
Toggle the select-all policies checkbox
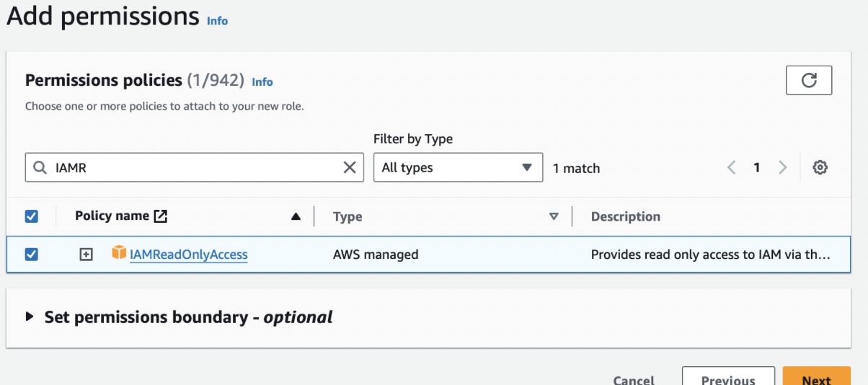point(32,216)
